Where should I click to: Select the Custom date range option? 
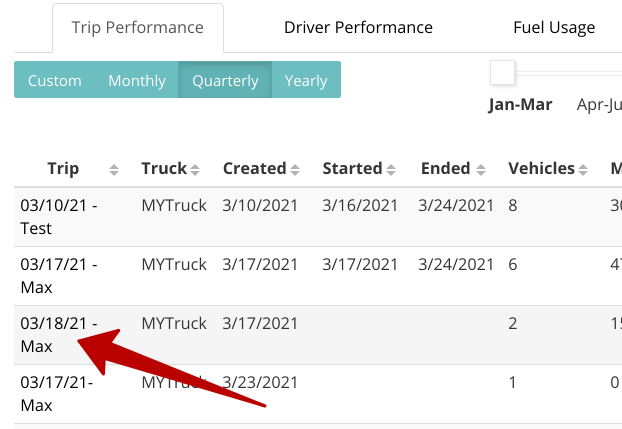(55, 81)
